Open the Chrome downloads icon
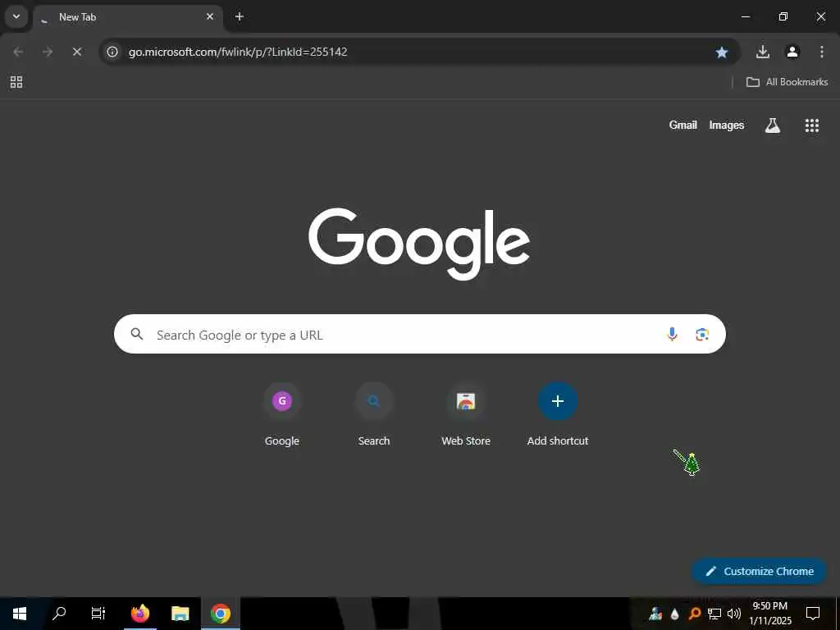840x630 pixels. (x=763, y=52)
